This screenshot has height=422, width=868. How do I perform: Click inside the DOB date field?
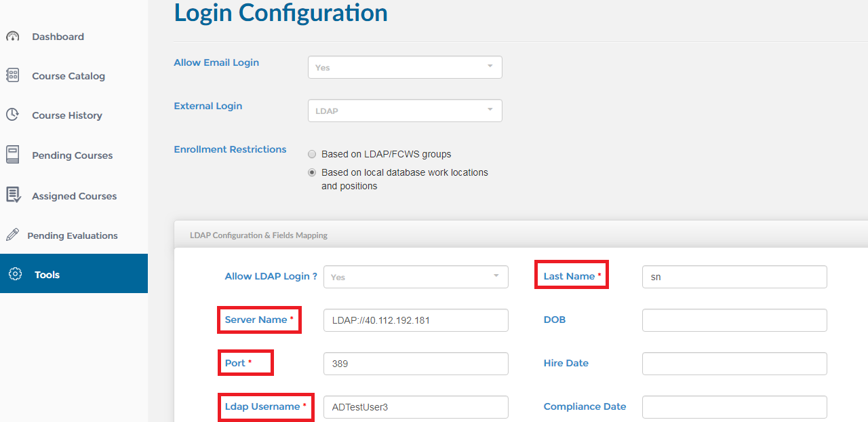[x=734, y=320]
